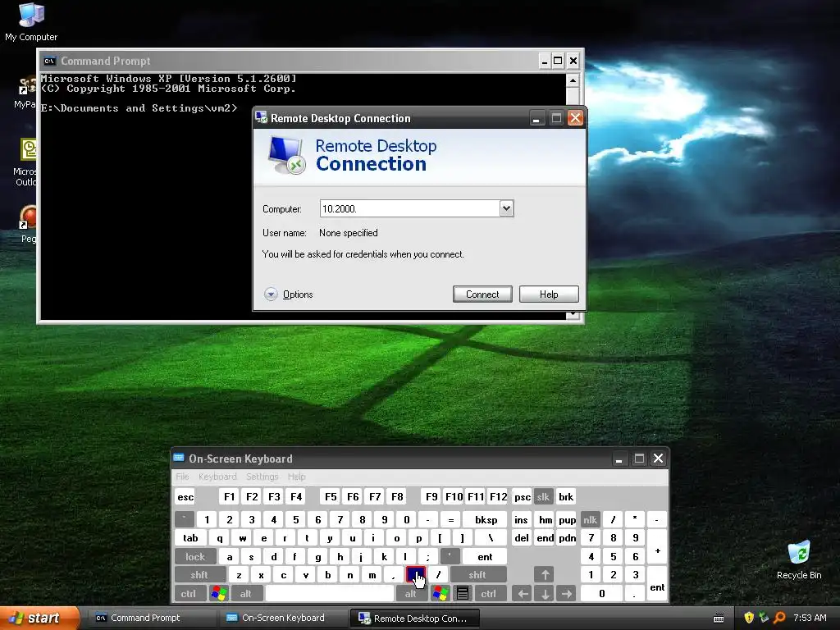Click the security shield tray icon
Screen dimensions: 840x630
[749, 618]
